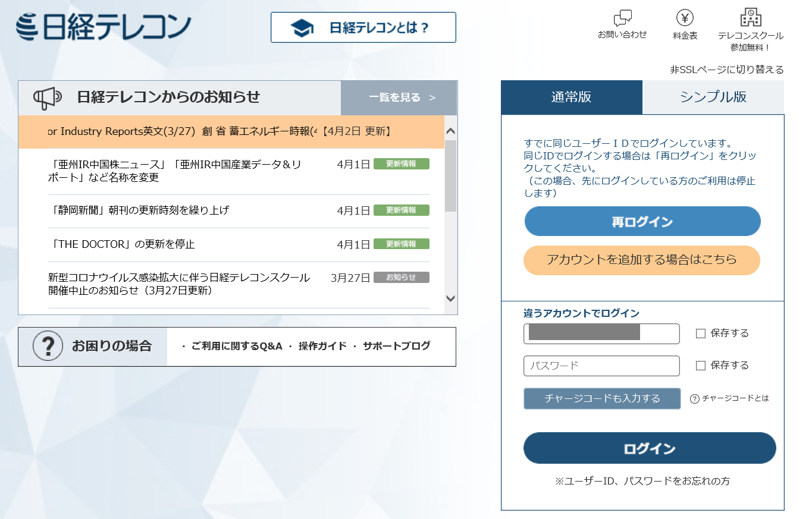812x519 pixels.
Task: Focus the user ID input field
Action: click(601, 334)
